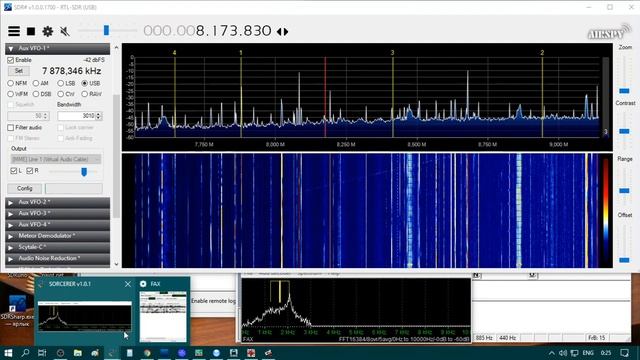Click the 0:25 taskbar clock
Screen dimensions: 640x360
pyautogui.click(x=606, y=353)
